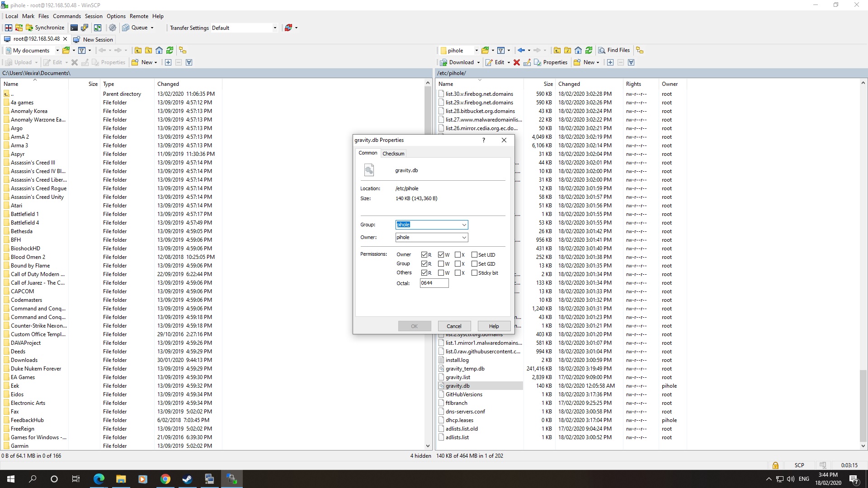Switch to the Checksum tab
The image size is (868, 488).
pyautogui.click(x=393, y=154)
